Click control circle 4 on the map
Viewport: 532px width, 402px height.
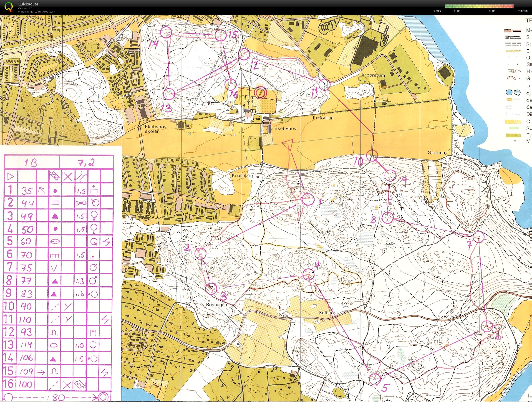(308, 274)
